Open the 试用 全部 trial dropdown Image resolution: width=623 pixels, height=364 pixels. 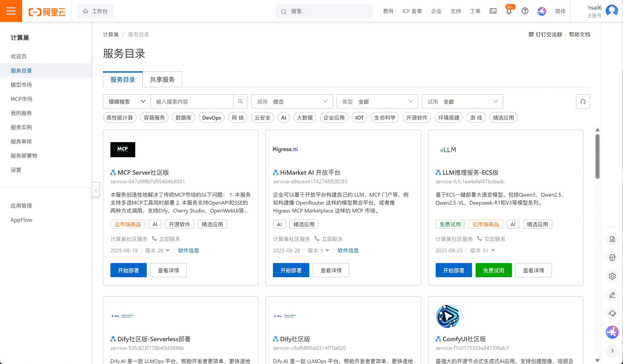(462, 101)
